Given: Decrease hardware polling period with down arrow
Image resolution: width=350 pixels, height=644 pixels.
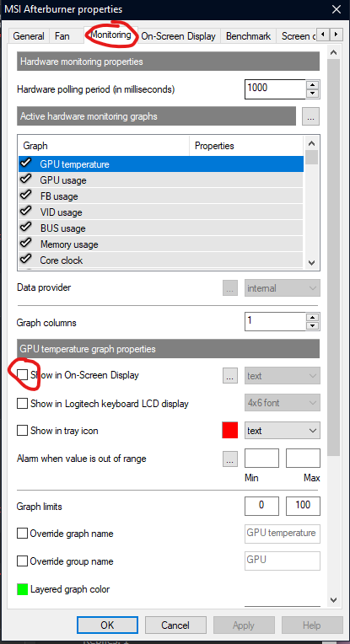Looking at the screenshot, I should (313, 94).
